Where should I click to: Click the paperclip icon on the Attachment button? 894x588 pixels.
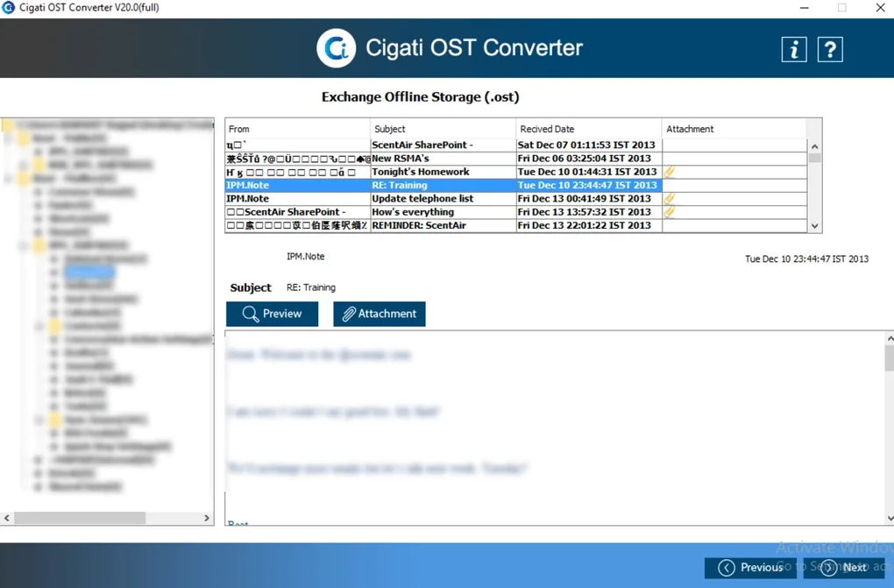point(348,314)
